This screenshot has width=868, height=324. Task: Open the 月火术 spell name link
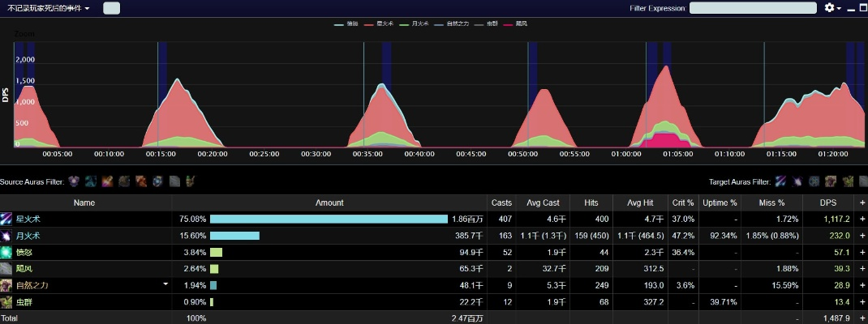[28, 236]
